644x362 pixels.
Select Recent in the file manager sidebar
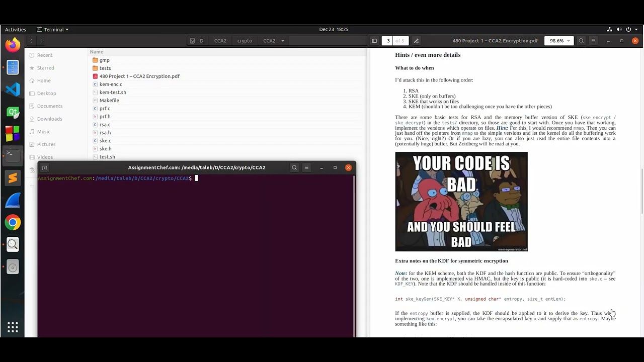(44, 55)
